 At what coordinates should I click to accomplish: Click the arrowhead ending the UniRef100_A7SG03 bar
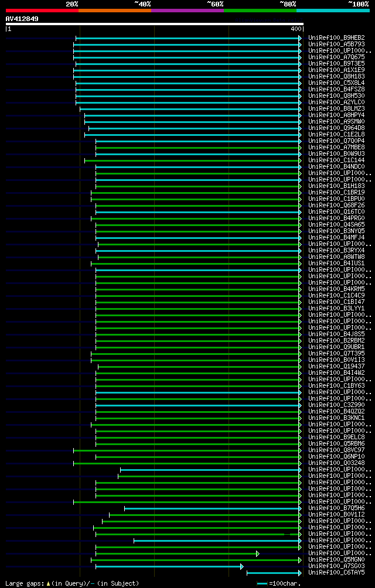click(x=242, y=567)
